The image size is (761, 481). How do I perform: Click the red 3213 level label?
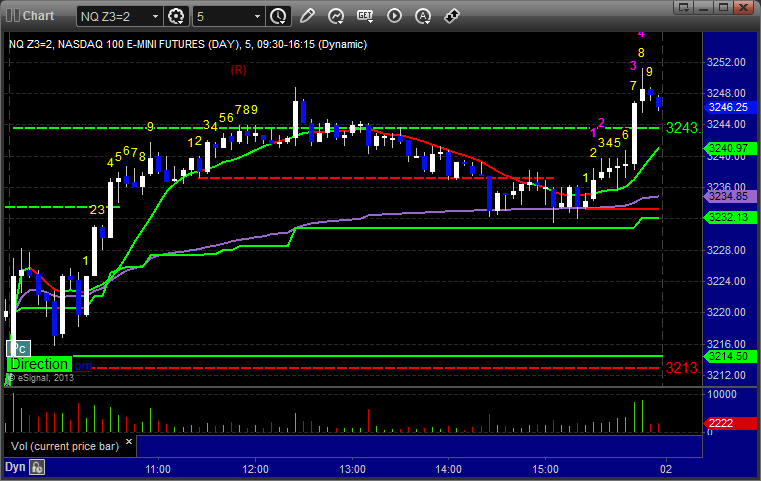coord(683,368)
